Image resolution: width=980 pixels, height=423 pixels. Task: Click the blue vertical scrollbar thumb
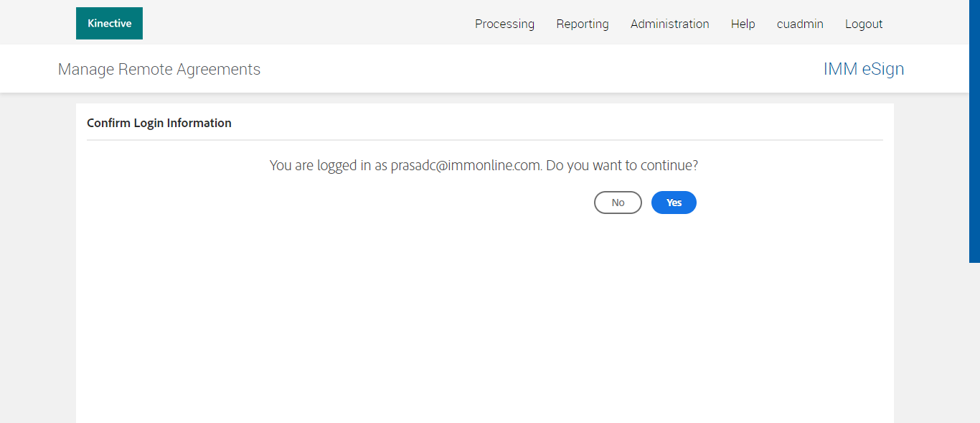point(974,129)
